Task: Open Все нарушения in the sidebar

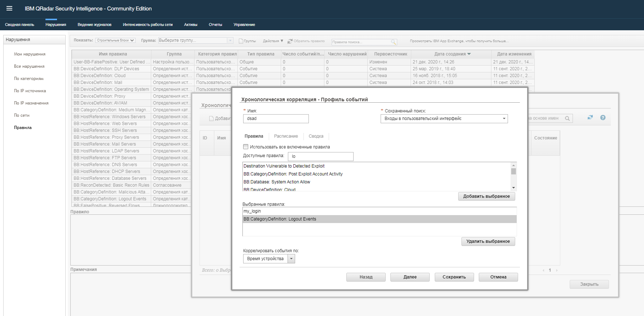Action: [29, 66]
